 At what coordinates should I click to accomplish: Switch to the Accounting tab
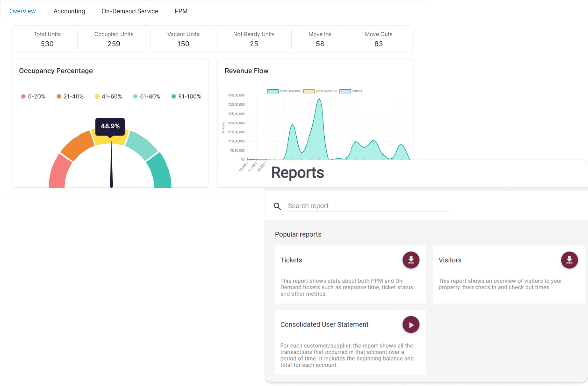click(x=69, y=11)
